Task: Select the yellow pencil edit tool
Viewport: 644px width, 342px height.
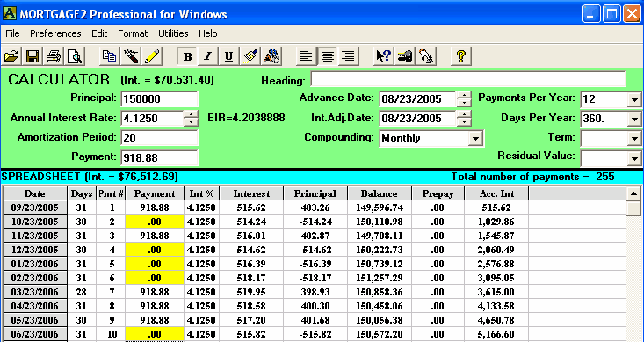Action: tap(152, 56)
